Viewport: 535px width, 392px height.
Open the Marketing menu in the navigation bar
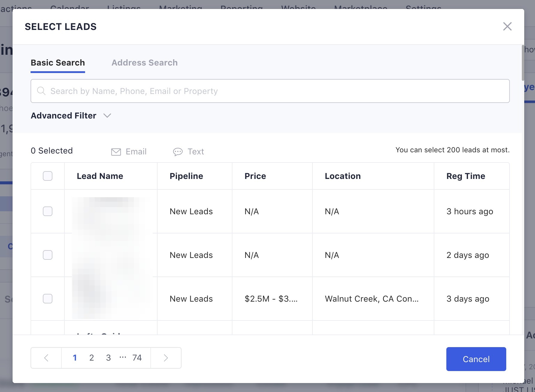(181, 8)
